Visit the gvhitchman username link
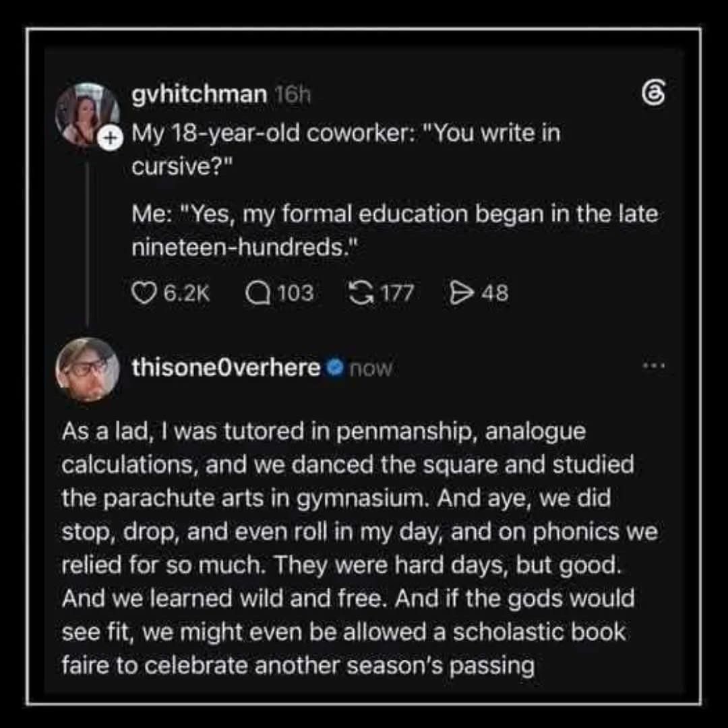Screen dimensions: 728x728 pyautogui.click(x=199, y=95)
